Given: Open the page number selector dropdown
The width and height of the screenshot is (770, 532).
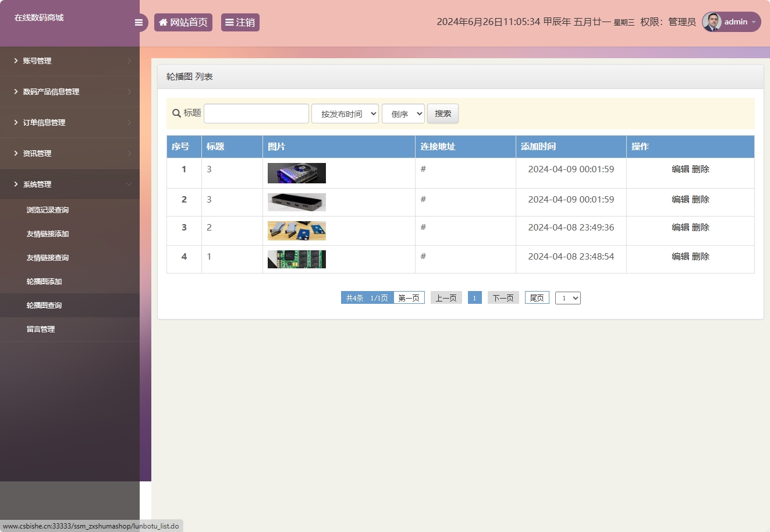Looking at the screenshot, I should (x=567, y=297).
